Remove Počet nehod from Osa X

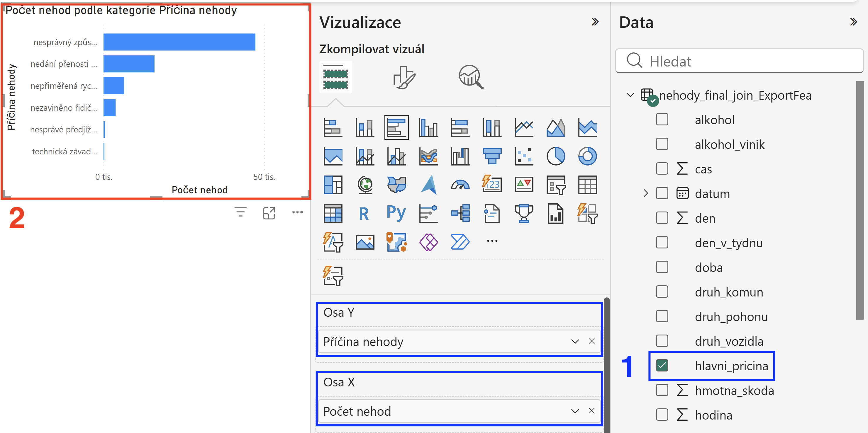(x=591, y=411)
